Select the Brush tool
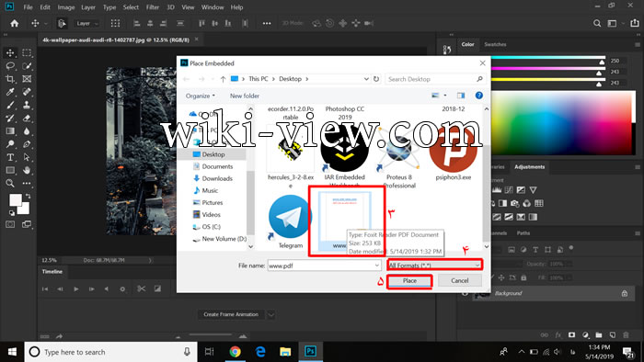The width and height of the screenshot is (644, 362). pyautogui.click(x=10, y=105)
